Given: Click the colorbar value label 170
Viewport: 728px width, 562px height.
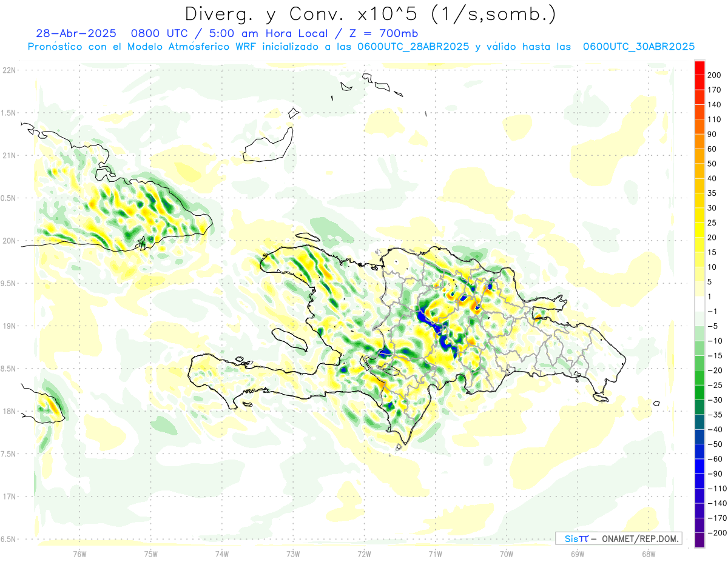Looking at the screenshot, I should pyautogui.click(x=713, y=90).
